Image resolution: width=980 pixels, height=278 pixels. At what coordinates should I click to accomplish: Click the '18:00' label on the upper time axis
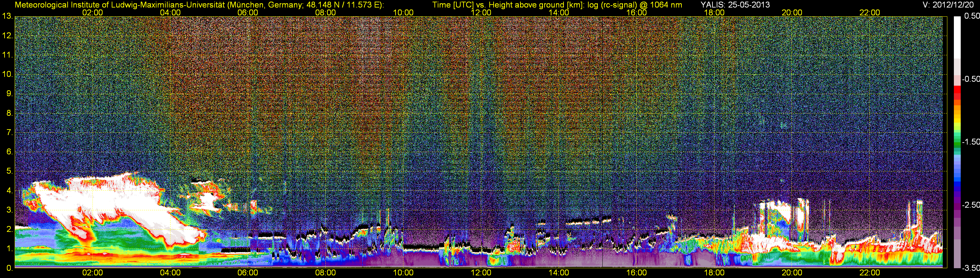[x=714, y=12]
